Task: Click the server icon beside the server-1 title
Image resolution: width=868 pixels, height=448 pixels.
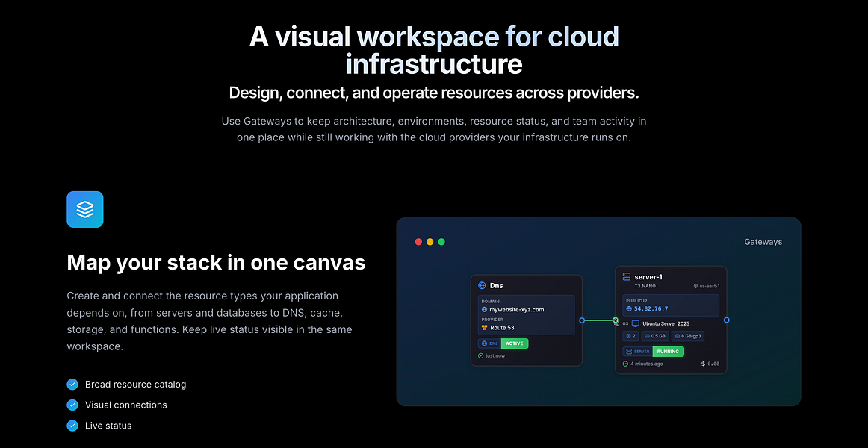Action: pyautogui.click(x=627, y=276)
